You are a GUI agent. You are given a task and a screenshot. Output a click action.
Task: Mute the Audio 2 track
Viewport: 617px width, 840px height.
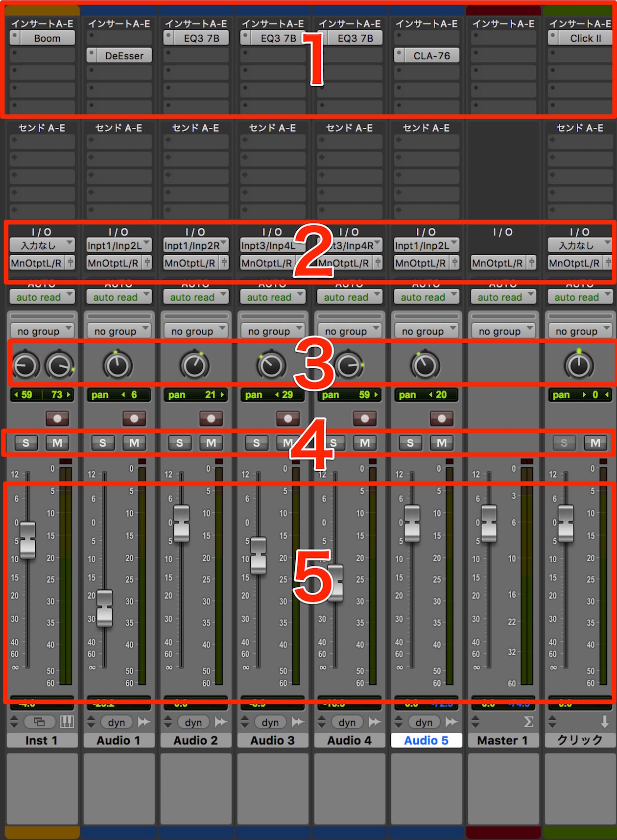pyautogui.click(x=211, y=443)
